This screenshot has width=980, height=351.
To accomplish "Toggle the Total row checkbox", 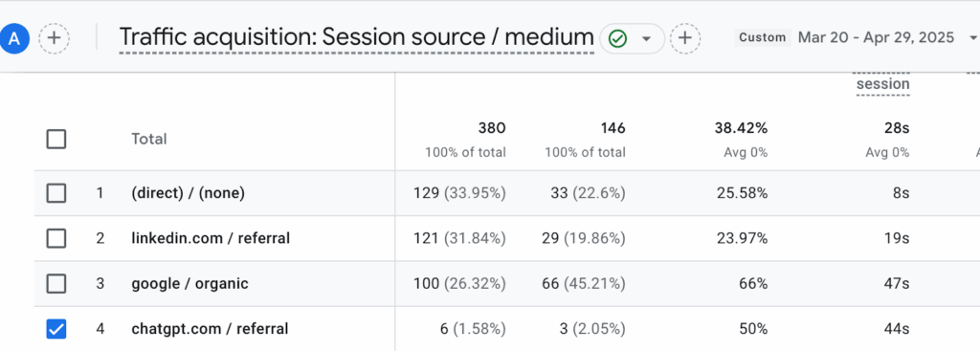I will (x=56, y=139).
